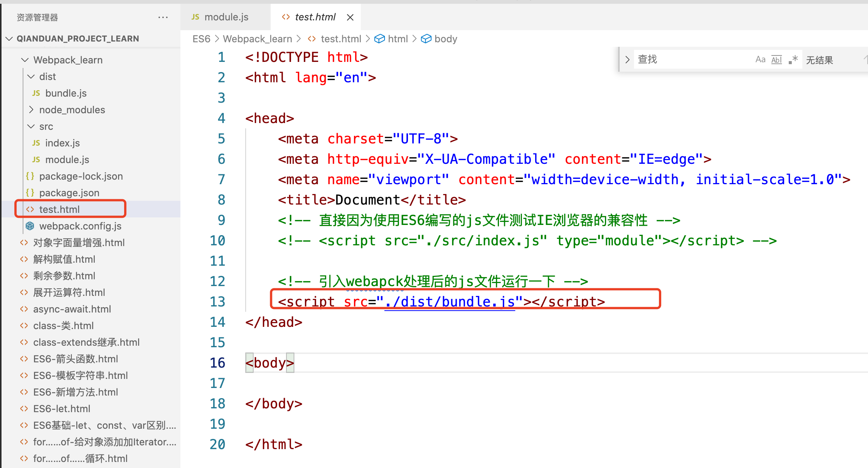Image resolution: width=868 pixels, height=468 pixels.
Task: Click the HTML icon on test.html tab
Action: pos(286,17)
